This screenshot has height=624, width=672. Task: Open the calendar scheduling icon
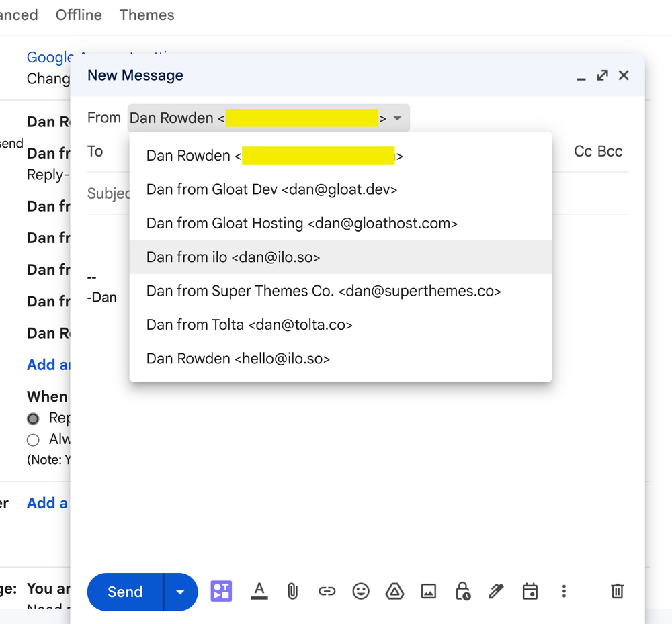click(530, 591)
